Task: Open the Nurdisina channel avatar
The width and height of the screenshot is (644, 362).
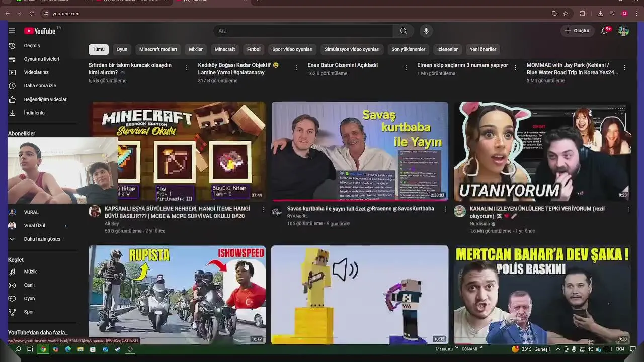Action: [x=460, y=211]
